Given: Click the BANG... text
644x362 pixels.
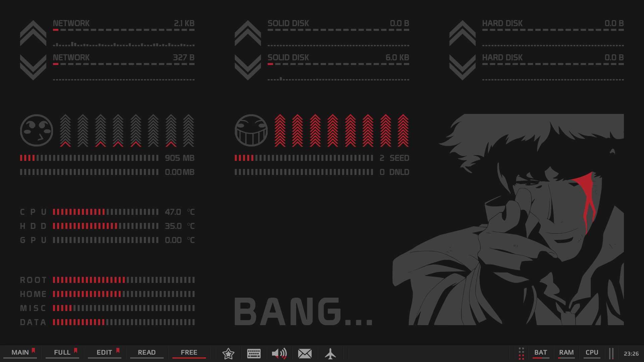Looking at the screenshot, I should click(x=304, y=312).
